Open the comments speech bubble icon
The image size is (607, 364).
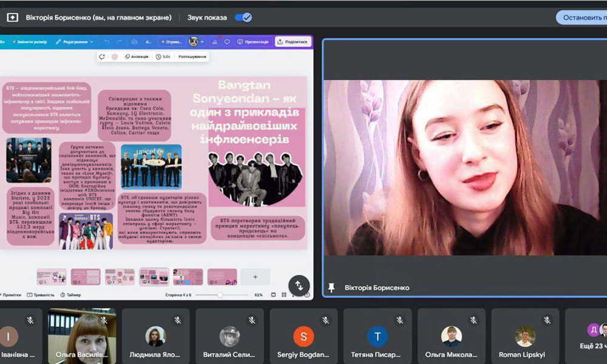point(227,42)
